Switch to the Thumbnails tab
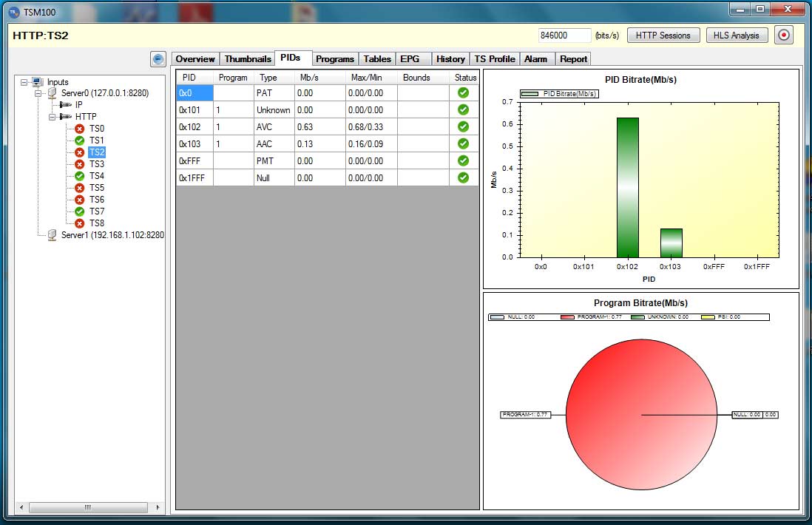Screen dimensions: 812x525 click(x=248, y=59)
